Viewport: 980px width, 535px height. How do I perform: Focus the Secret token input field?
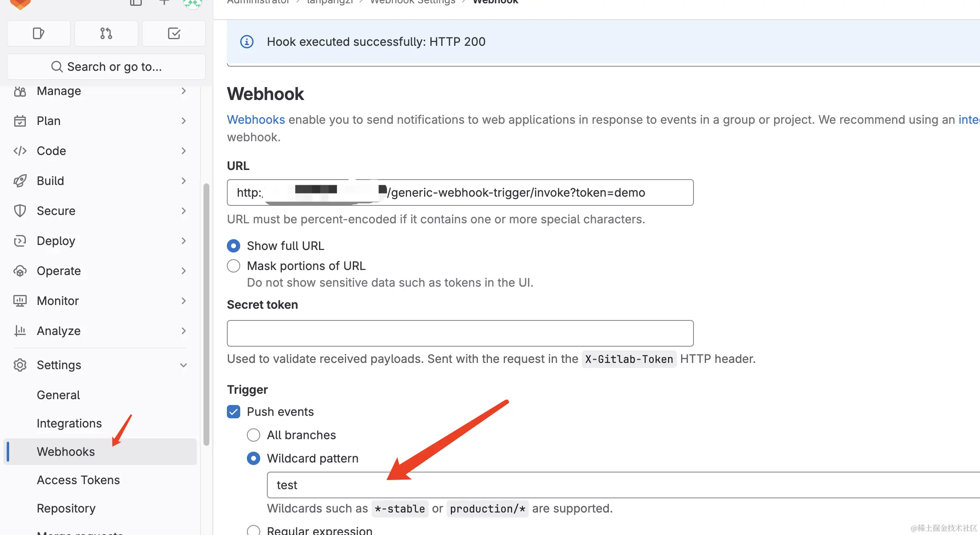coord(460,333)
